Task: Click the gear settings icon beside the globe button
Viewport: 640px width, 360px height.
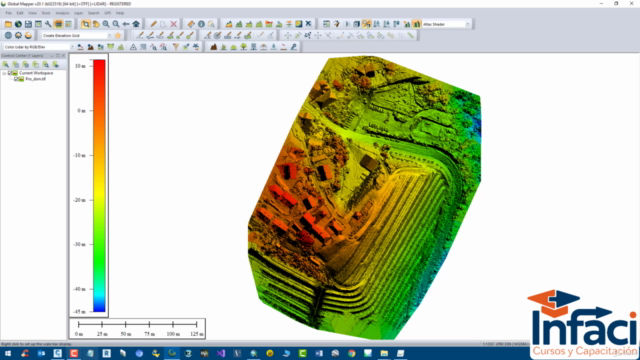Action: (18, 36)
